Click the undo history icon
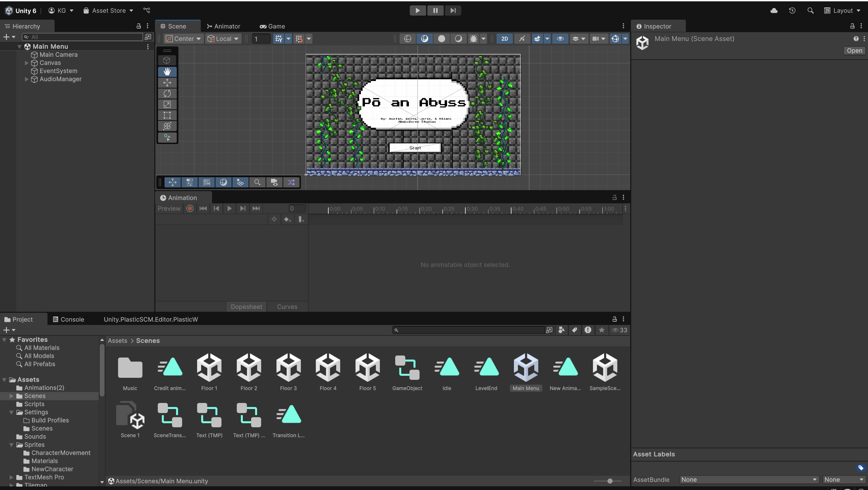The width and height of the screenshot is (868, 490). (792, 11)
